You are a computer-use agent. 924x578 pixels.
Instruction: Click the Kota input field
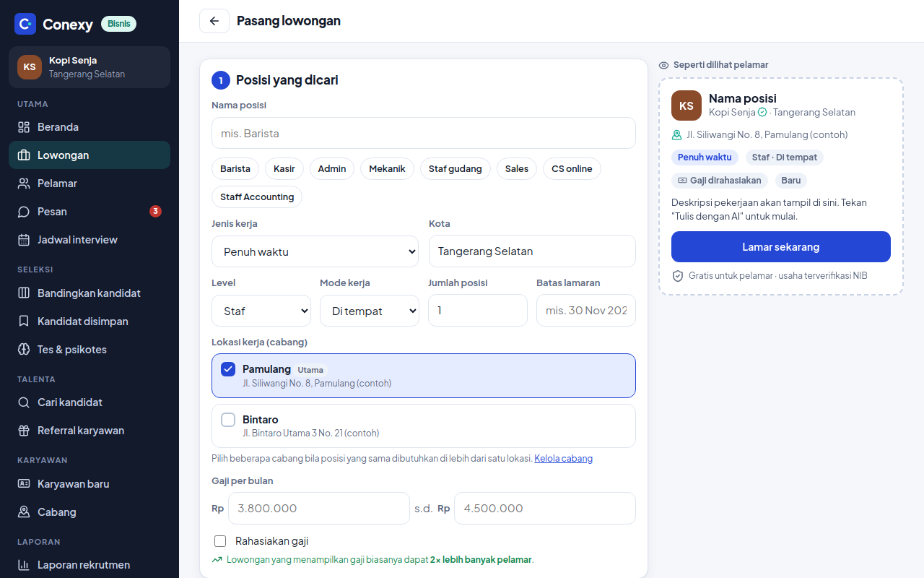pos(532,251)
